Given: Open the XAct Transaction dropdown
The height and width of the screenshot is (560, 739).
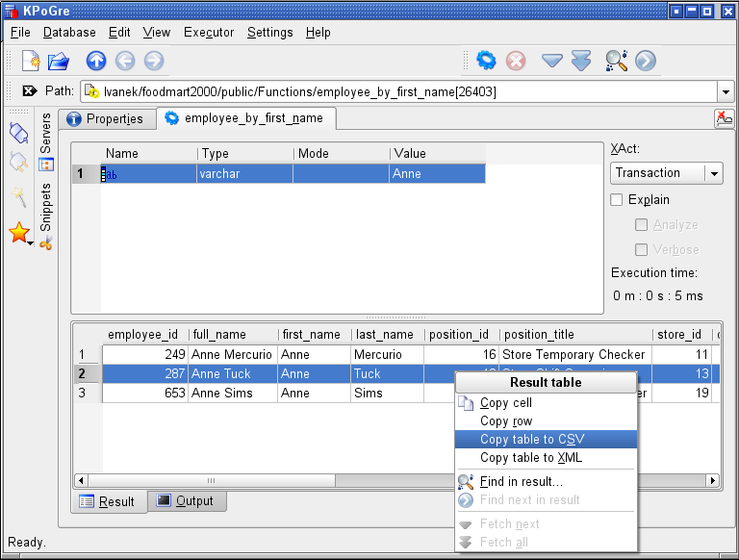Looking at the screenshot, I should [x=713, y=173].
